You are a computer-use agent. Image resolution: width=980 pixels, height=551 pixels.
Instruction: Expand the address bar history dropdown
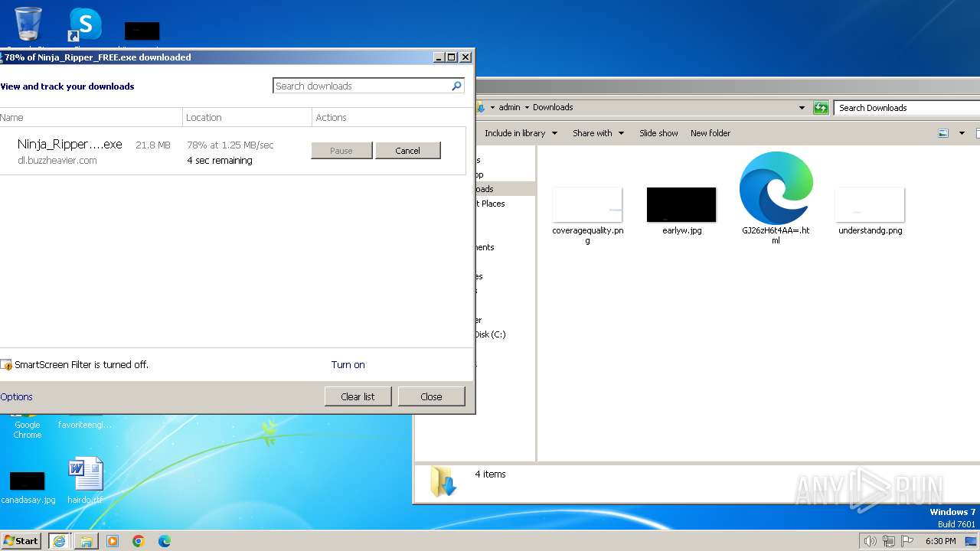(802, 108)
